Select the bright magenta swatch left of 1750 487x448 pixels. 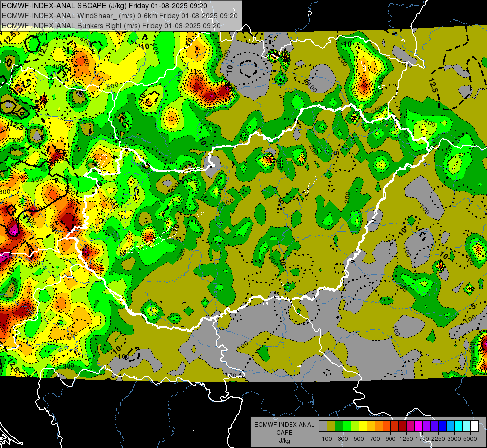point(419,426)
